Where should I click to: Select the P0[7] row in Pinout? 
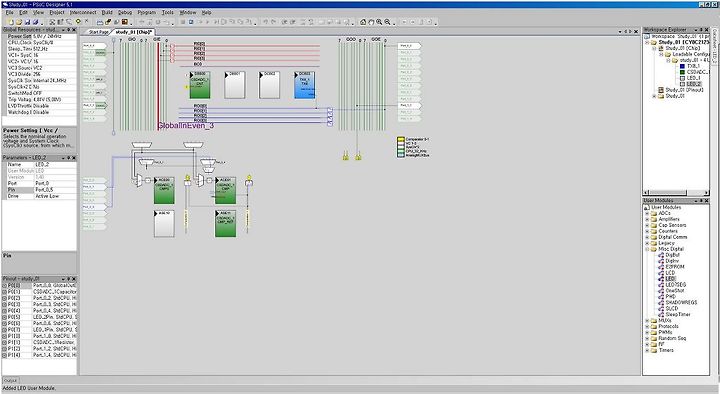click(39, 330)
